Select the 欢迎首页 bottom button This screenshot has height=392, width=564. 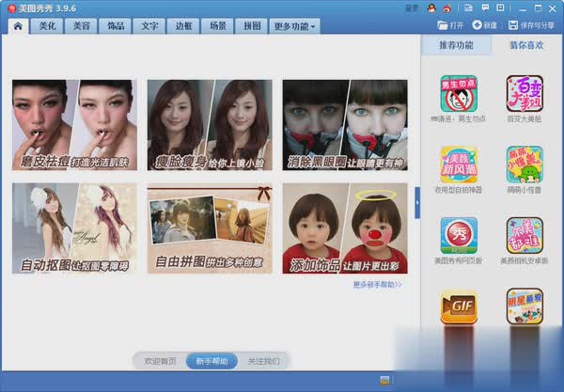click(x=160, y=361)
